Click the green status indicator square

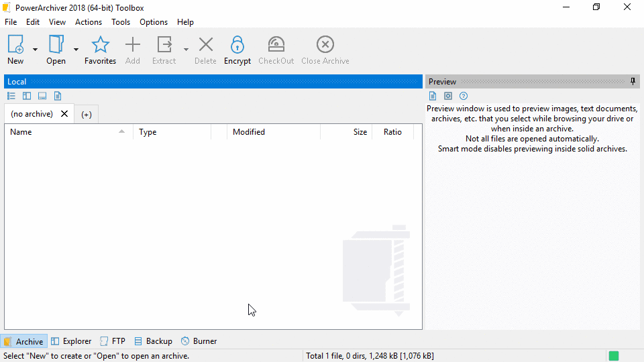click(x=614, y=356)
